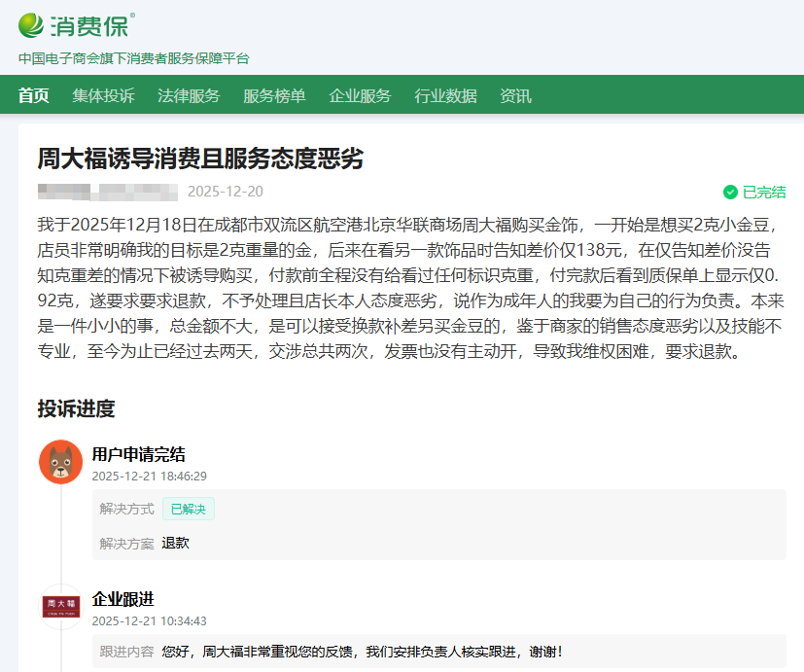Click the 周大福 company logo avatar
Image resolution: width=804 pixels, height=672 pixels.
[x=60, y=606]
